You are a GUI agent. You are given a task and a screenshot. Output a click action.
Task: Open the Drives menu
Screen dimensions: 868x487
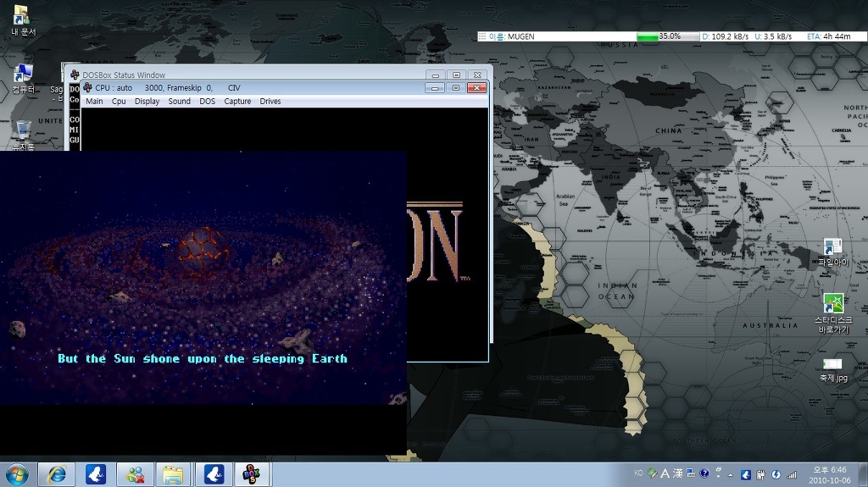(x=270, y=102)
